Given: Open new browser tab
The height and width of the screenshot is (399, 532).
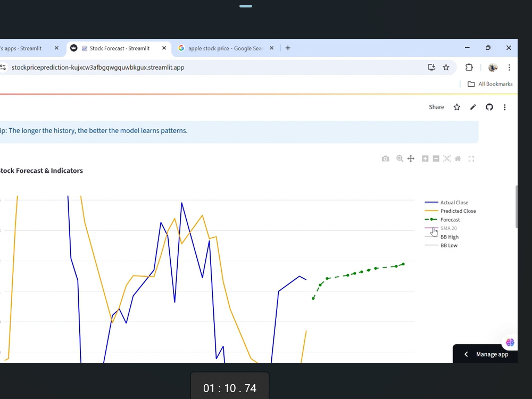Looking at the screenshot, I should (x=288, y=48).
